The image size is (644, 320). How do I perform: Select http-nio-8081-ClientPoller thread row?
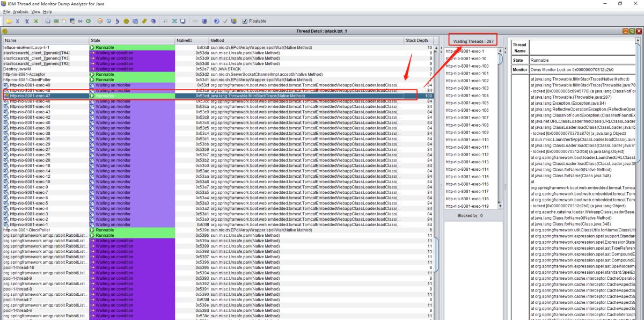(x=218, y=80)
